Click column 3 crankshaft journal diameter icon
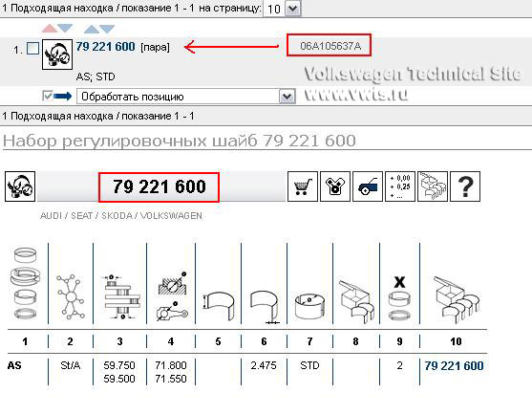 tap(120, 297)
